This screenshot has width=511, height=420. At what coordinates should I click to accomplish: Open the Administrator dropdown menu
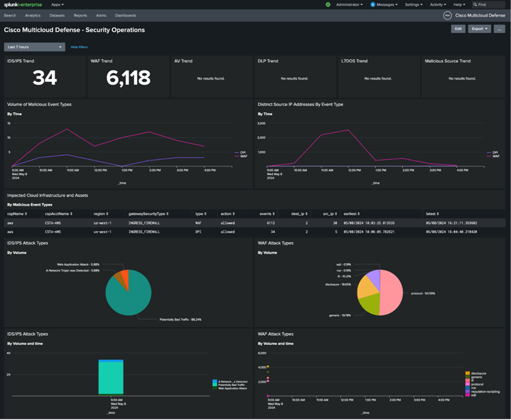(350, 4)
